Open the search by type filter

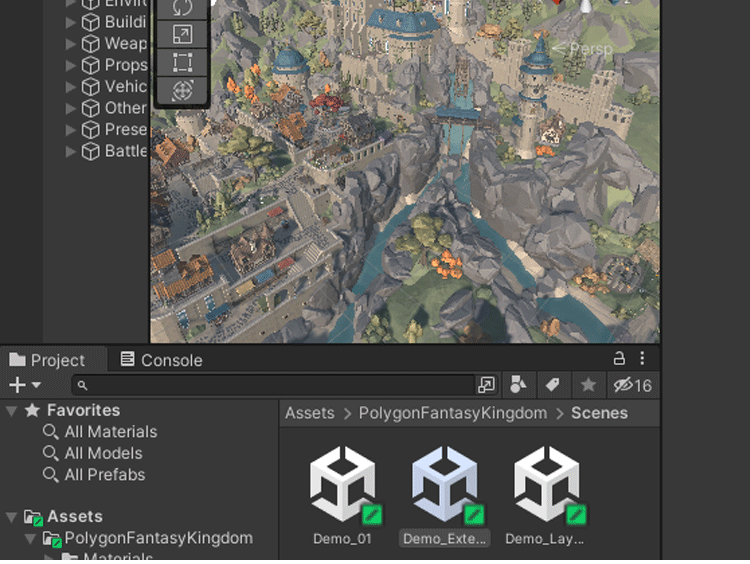point(518,385)
